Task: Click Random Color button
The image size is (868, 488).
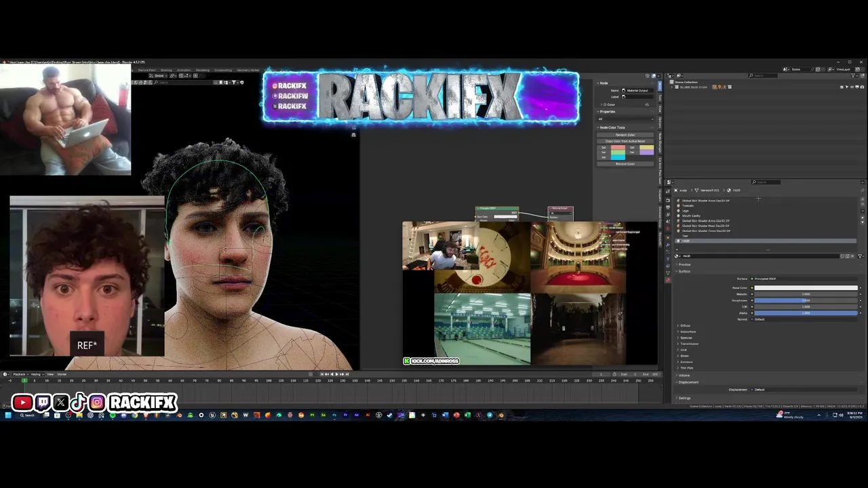Action: pos(625,134)
